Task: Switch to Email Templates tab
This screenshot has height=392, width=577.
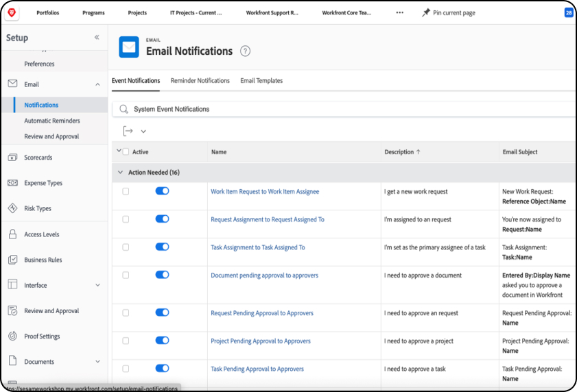Action: (261, 81)
